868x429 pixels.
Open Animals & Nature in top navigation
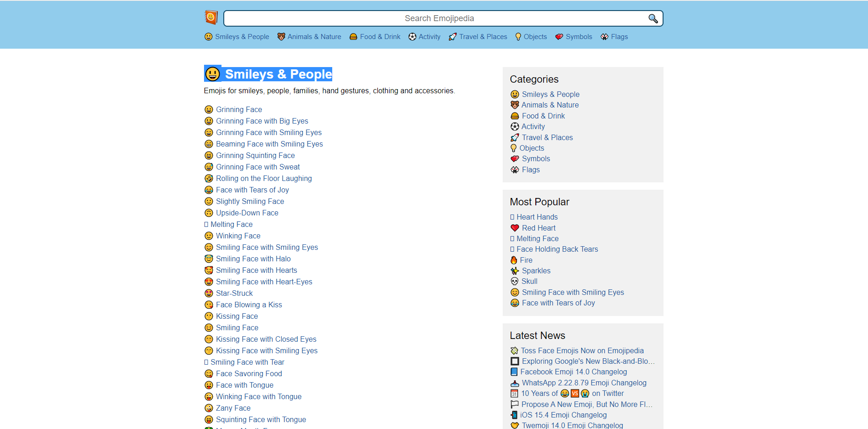(314, 37)
